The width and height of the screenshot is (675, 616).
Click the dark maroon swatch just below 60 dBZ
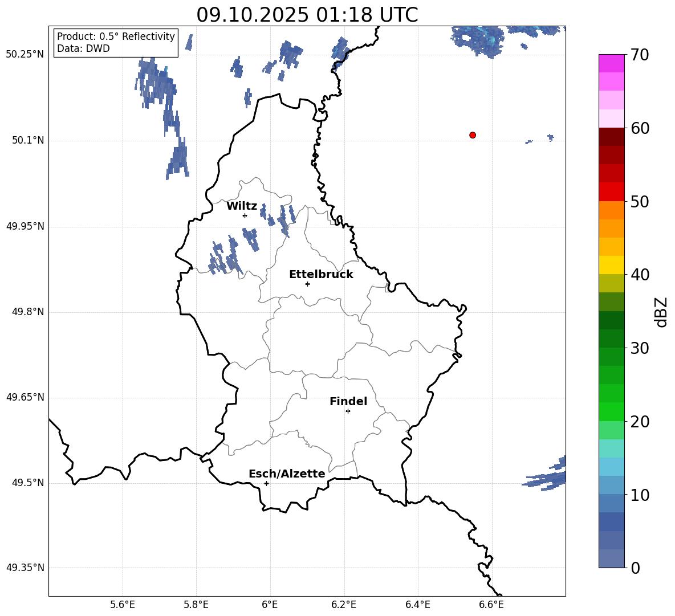611,137
